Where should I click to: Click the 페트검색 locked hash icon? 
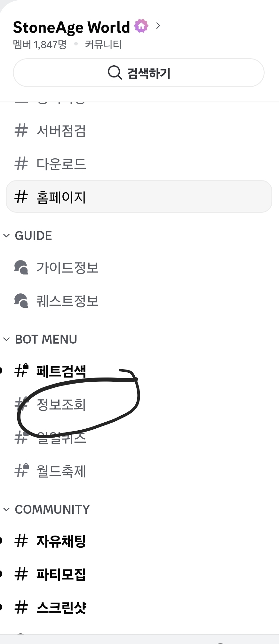click(21, 371)
